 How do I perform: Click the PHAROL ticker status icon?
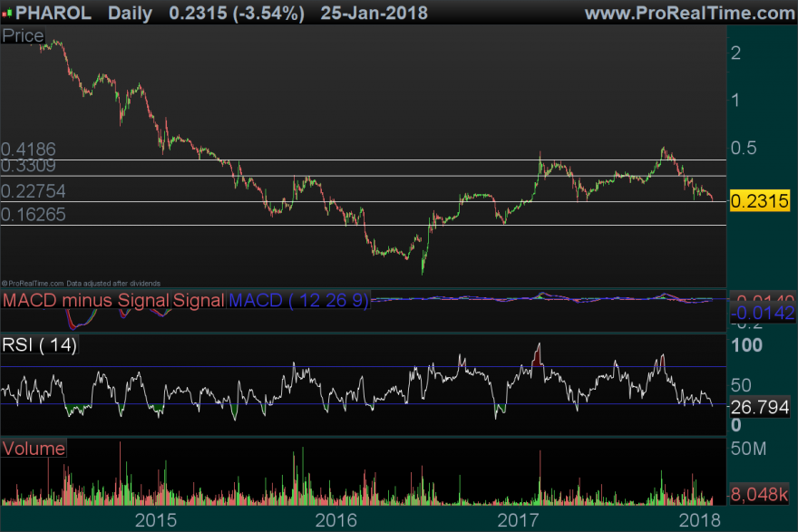point(7,14)
